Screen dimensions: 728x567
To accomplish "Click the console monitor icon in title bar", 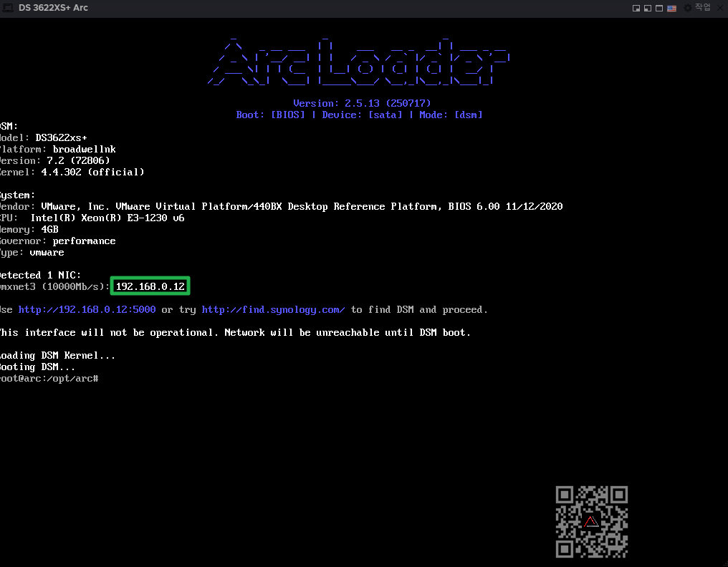I will pos(8,8).
